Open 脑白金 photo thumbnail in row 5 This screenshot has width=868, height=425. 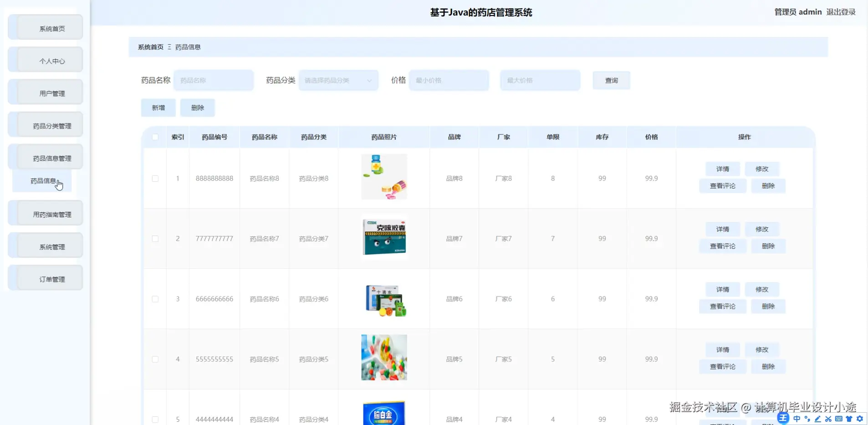(384, 412)
